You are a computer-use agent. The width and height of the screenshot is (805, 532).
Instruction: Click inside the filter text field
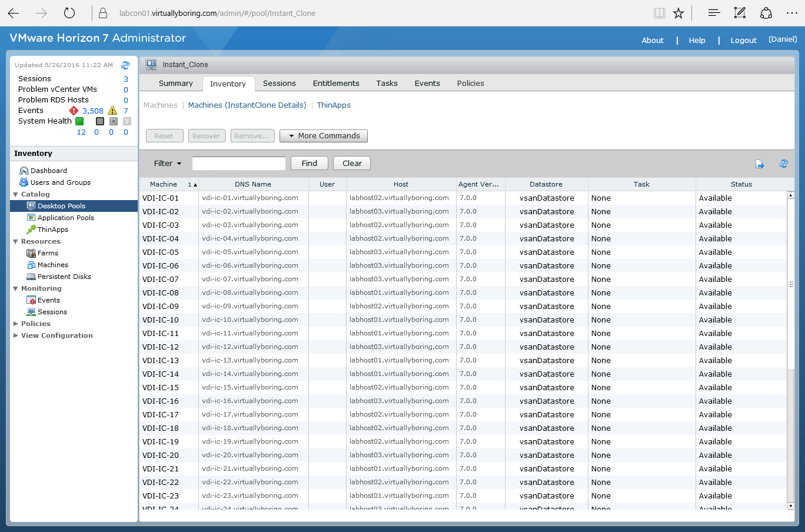point(238,163)
